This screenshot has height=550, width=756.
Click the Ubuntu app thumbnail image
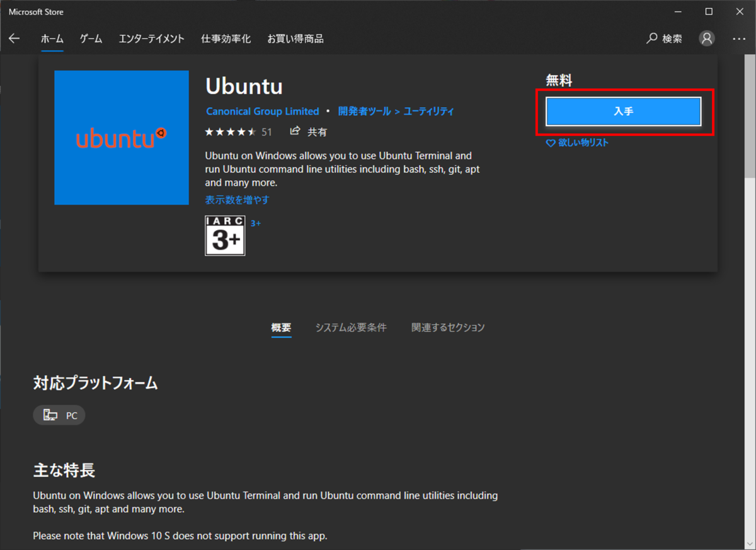tap(121, 137)
